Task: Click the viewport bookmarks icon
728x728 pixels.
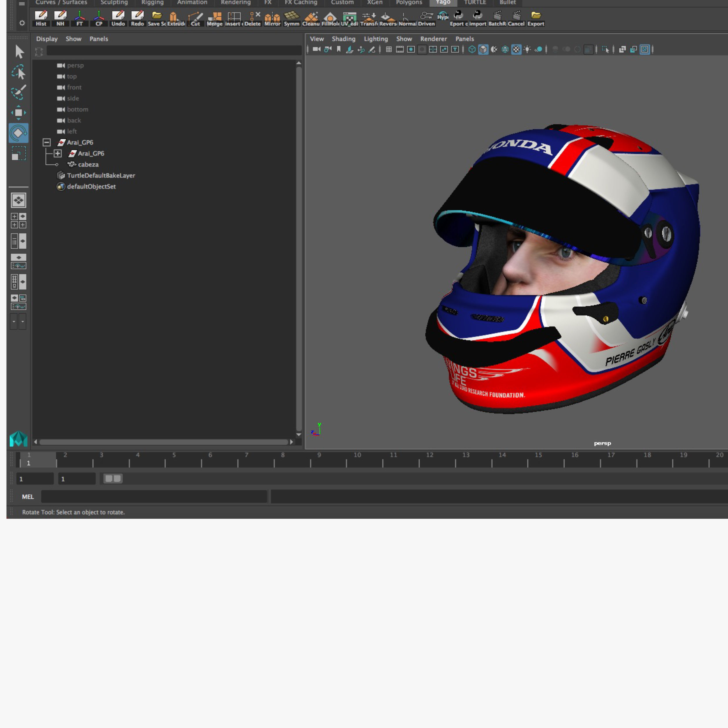Action: (x=339, y=50)
